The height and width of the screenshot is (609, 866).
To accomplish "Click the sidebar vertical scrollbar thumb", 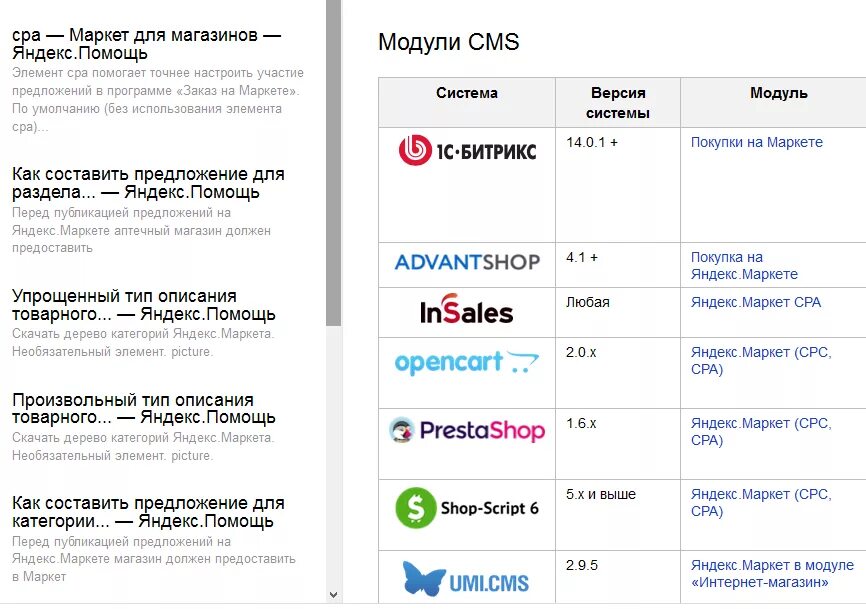I will pos(334,163).
